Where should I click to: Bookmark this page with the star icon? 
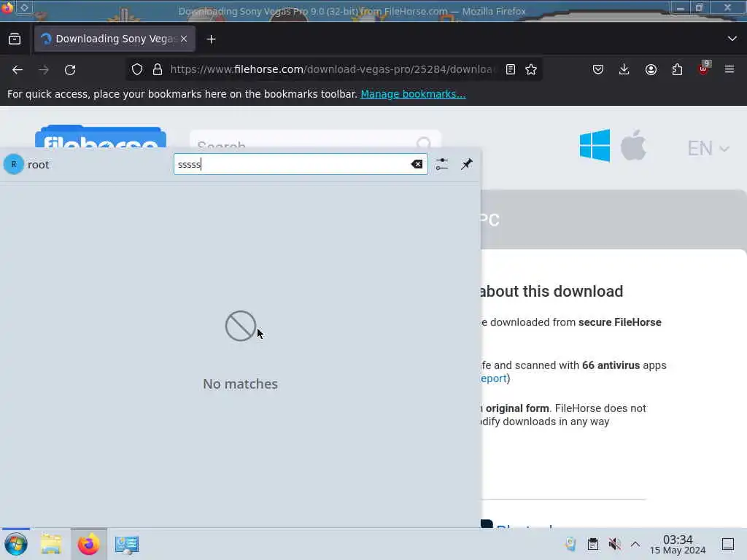click(531, 69)
